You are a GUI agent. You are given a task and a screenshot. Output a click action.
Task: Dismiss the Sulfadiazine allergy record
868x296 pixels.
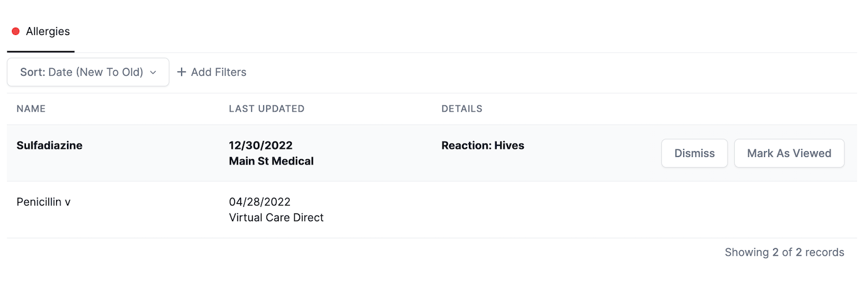coord(694,153)
